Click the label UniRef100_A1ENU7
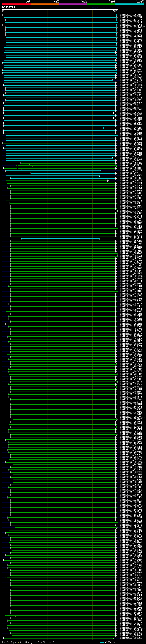Image resolution: width=146 pixels, height=644 pixels. [x=131, y=369]
